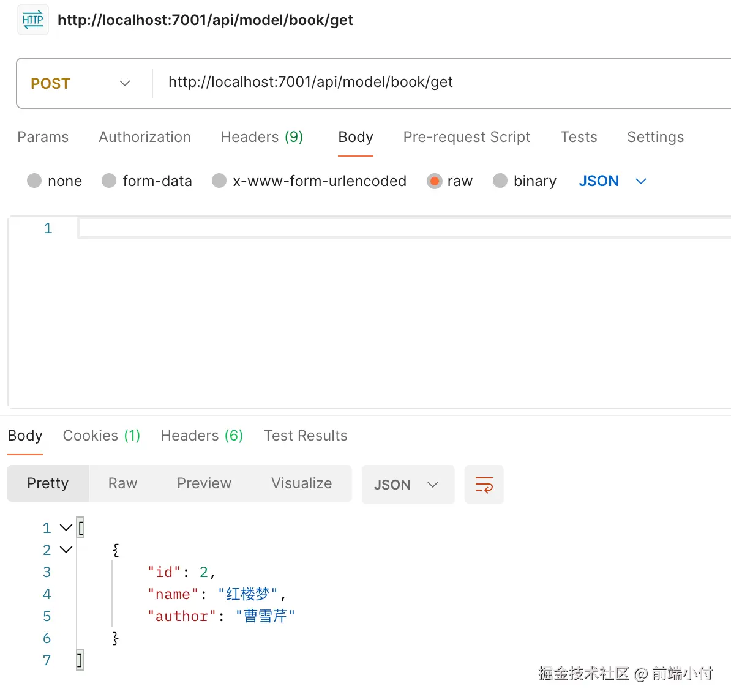
Task: Switch to the Params tab
Action: click(43, 137)
